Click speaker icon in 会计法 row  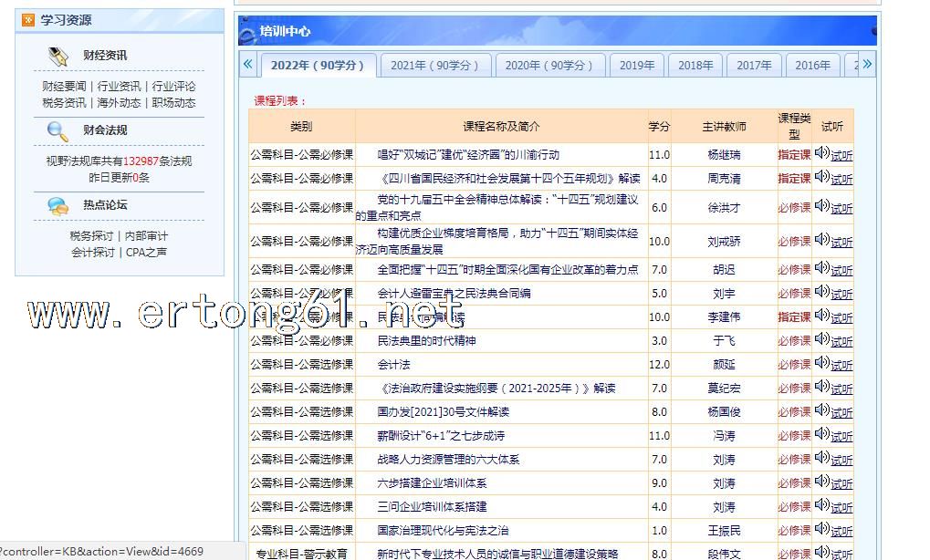coord(821,363)
